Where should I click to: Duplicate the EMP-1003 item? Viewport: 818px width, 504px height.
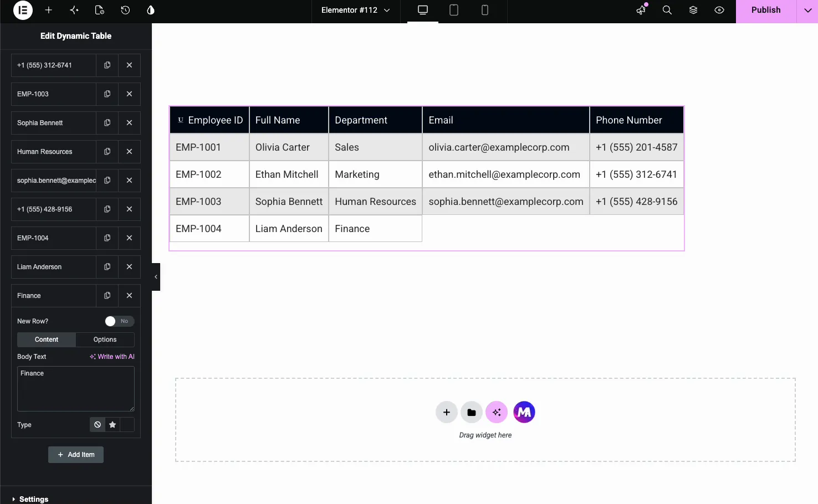pyautogui.click(x=107, y=94)
